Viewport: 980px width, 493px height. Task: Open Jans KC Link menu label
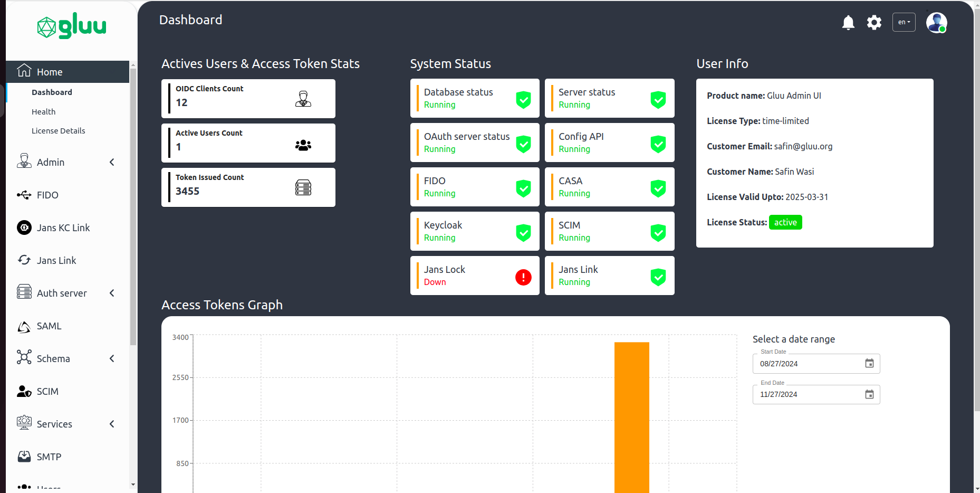[x=63, y=228]
